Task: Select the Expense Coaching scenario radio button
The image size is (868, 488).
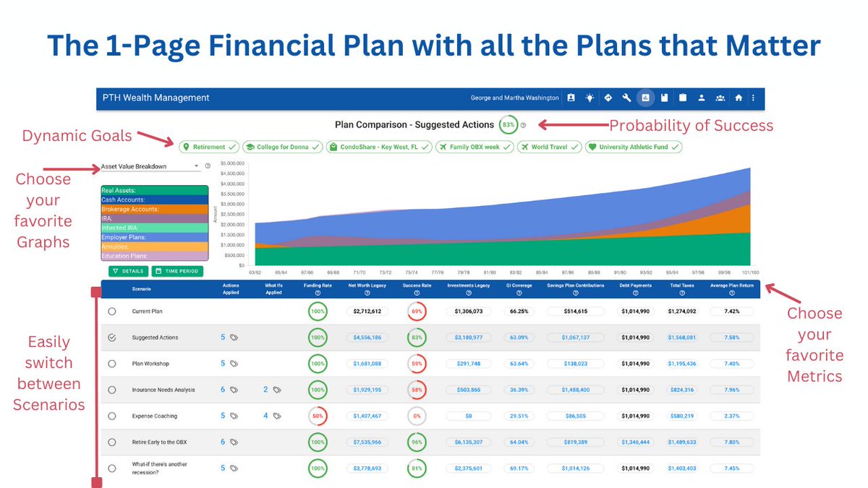Action: click(111, 416)
